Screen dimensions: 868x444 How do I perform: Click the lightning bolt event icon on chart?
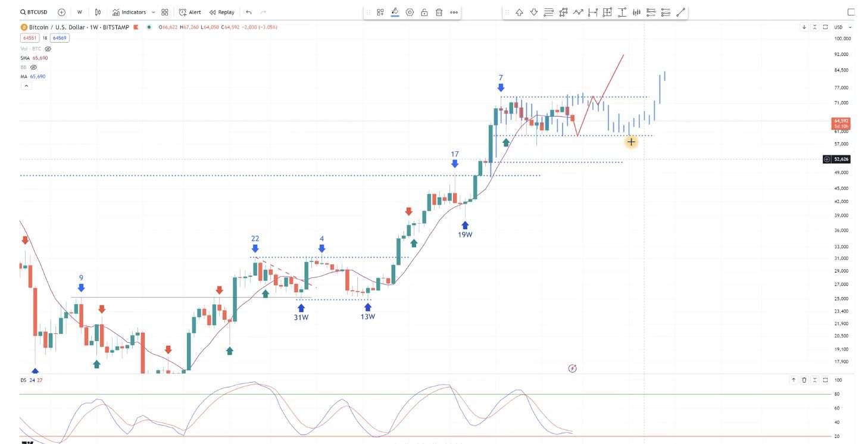pyautogui.click(x=572, y=368)
